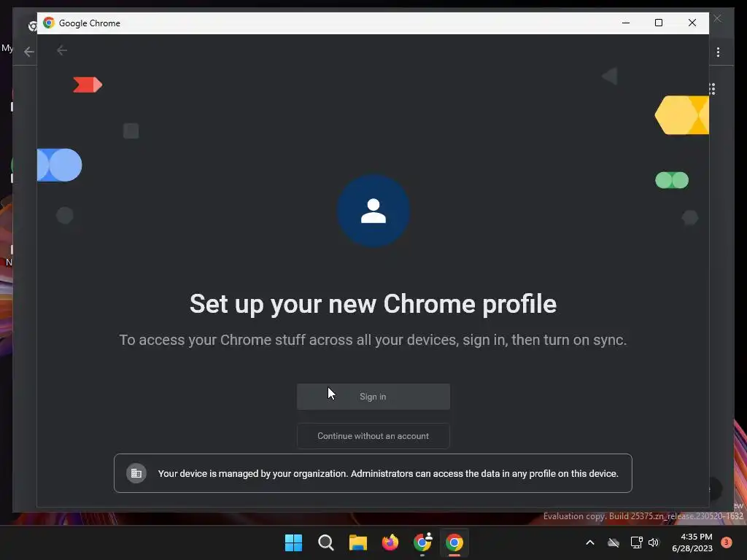The image size is (747, 560).
Task: Open the volume speaker tray icon
Action: tap(654, 542)
